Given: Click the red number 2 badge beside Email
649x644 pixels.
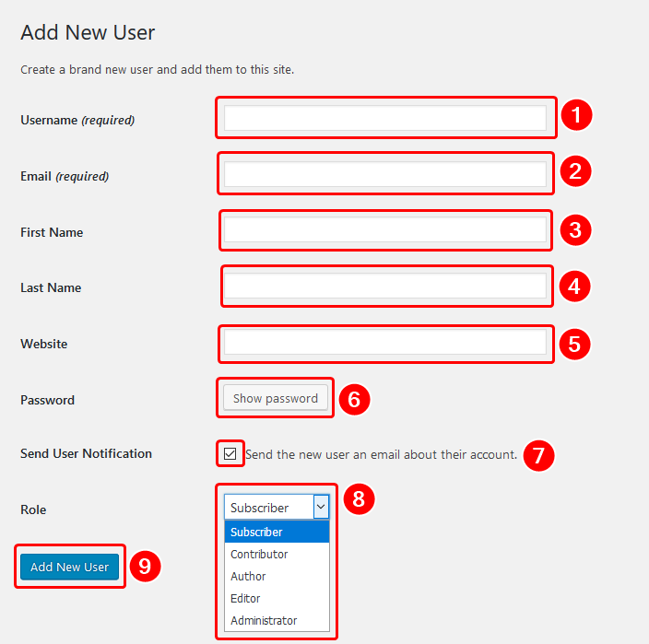Looking at the screenshot, I should point(575,171).
